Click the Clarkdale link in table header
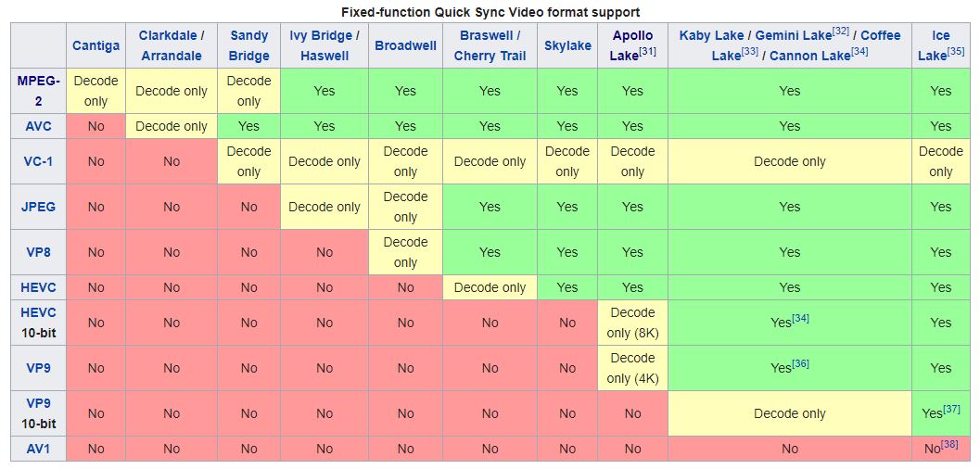 click(168, 35)
